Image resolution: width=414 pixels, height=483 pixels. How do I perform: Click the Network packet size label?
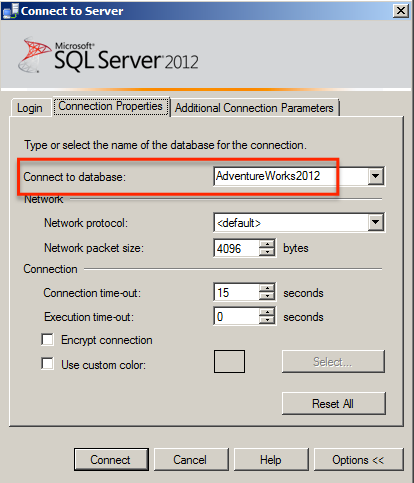tap(94, 248)
